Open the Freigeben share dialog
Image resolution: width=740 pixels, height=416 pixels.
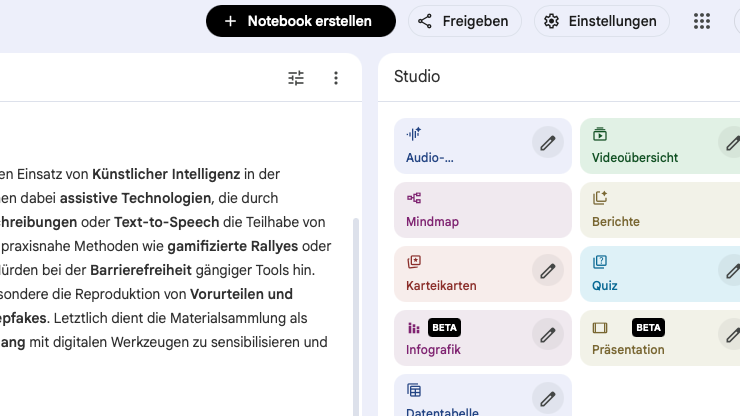point(464,21)
